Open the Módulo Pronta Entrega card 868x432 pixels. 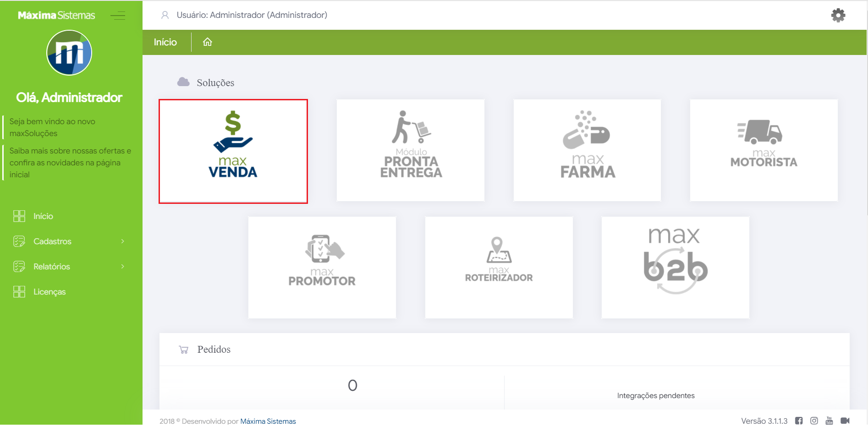coord(411,150)
